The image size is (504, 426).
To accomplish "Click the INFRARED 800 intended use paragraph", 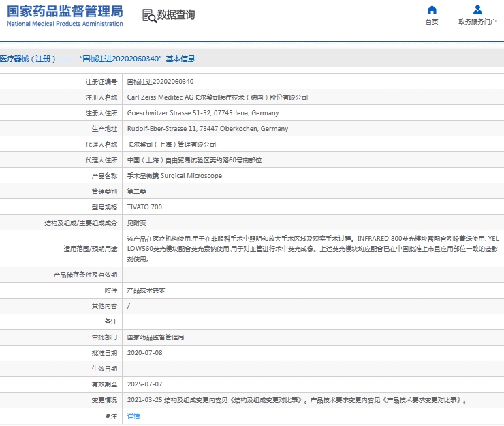I will click(313, 248).
